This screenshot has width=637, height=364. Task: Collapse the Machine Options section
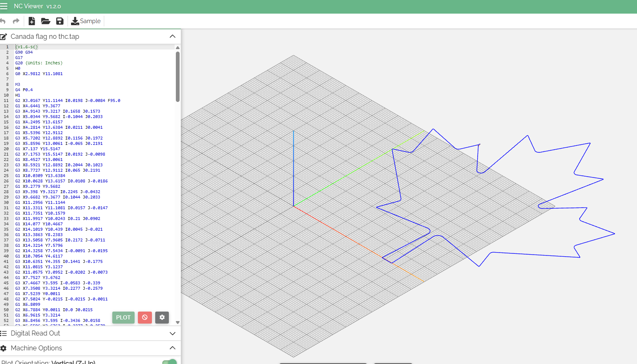point(173,348)
